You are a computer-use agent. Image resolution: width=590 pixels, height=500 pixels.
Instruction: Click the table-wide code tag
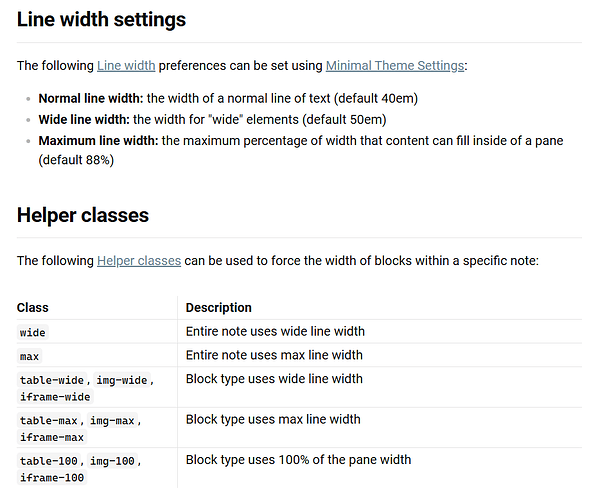pos(52,380)
